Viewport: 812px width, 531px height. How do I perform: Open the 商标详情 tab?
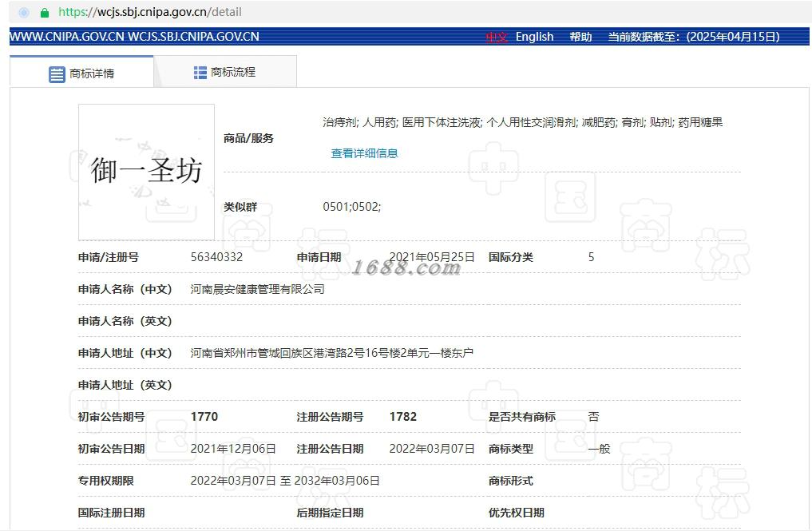tap(81, 72)
